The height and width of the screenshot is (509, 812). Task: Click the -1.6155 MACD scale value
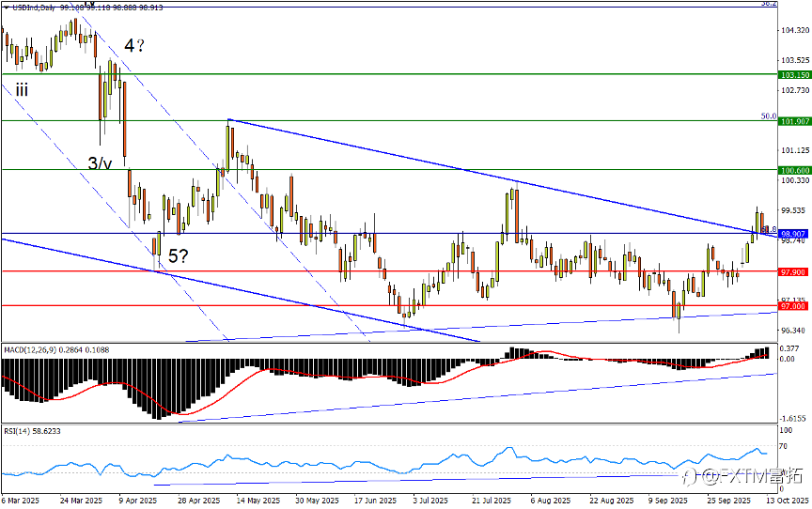tap(793, 419)
